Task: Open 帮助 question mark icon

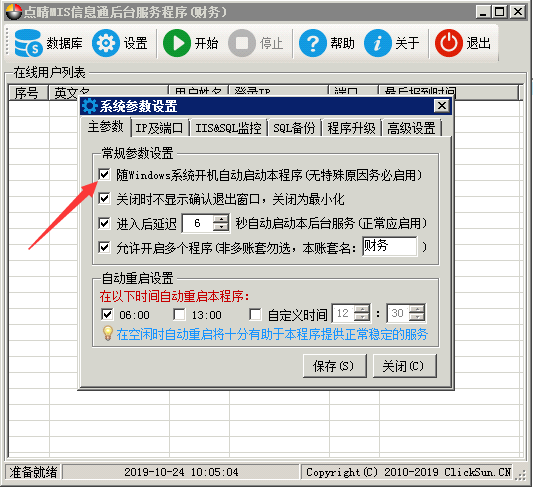Action: (313, 43)
